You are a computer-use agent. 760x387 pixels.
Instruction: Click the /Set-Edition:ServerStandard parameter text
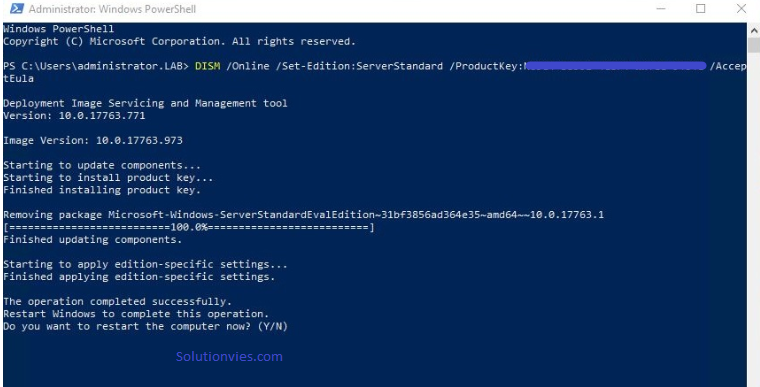pyautogui.click(x=359, y=66)
